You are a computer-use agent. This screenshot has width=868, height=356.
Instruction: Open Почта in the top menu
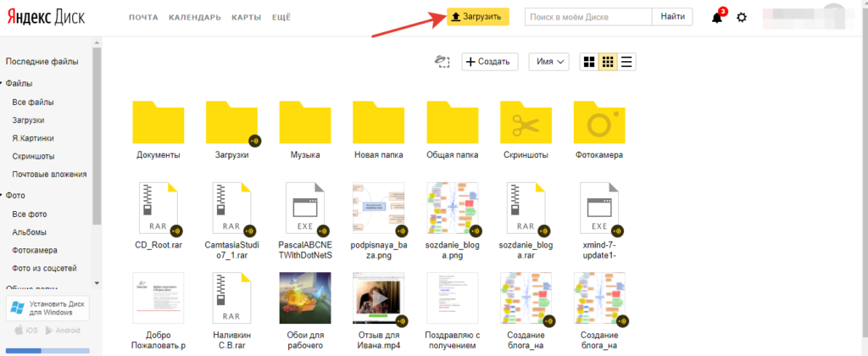(143, 17)
